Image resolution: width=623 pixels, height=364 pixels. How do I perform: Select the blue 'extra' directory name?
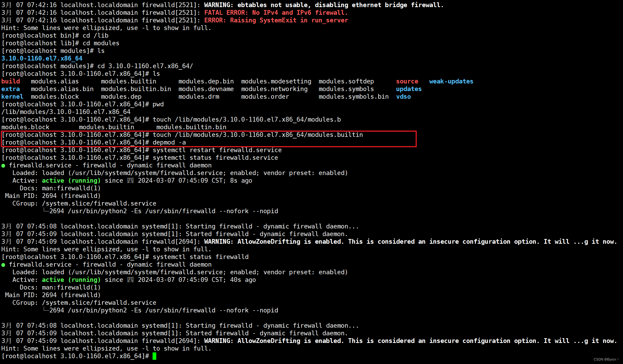11,89
